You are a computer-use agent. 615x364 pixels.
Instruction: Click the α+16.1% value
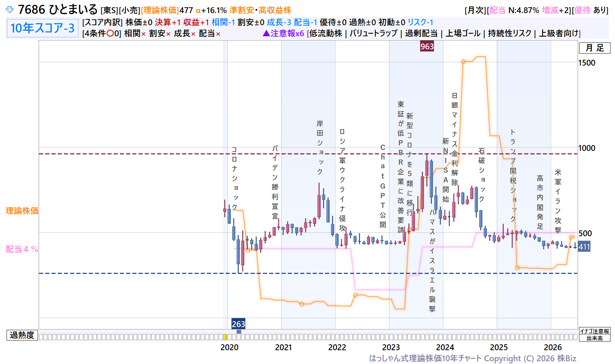211,10
